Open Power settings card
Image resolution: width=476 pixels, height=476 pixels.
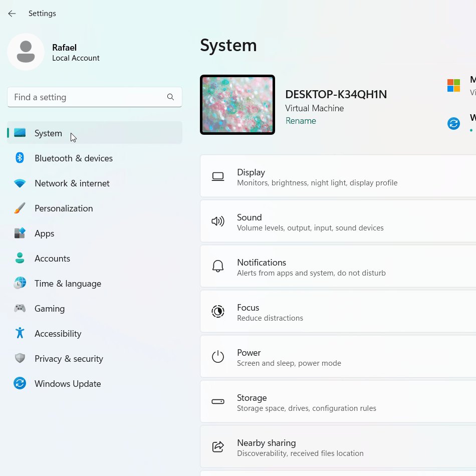tap(338, 356)
